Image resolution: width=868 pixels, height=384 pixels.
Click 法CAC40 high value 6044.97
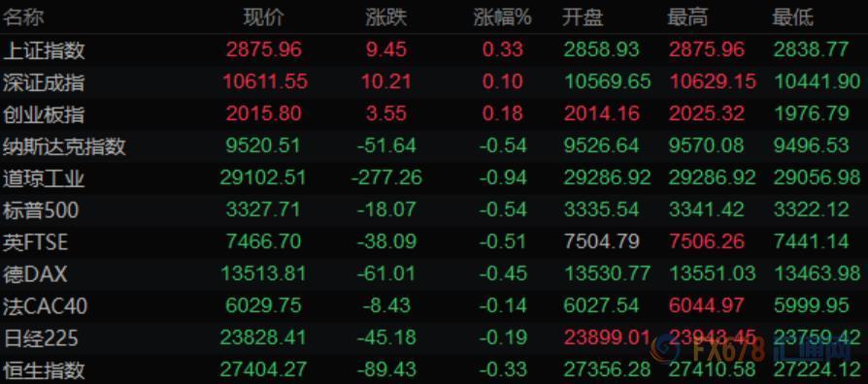pyautogui.click(x=707, y=305)
